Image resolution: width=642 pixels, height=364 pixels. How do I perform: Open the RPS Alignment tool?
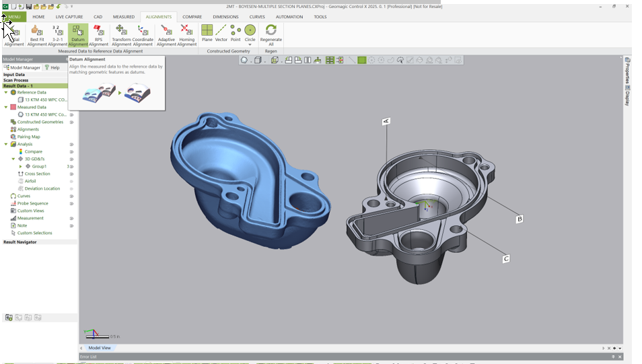tap(98, 35)
